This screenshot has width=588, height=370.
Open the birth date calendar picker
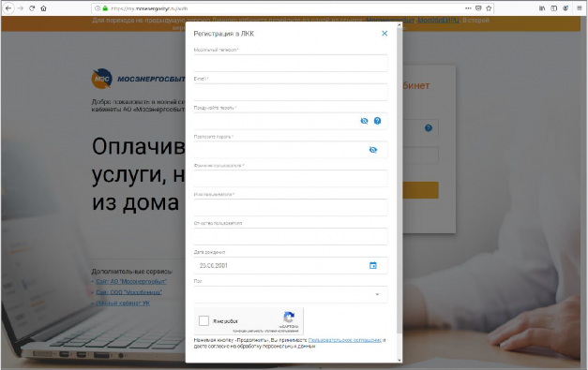[x=372, y=265]
